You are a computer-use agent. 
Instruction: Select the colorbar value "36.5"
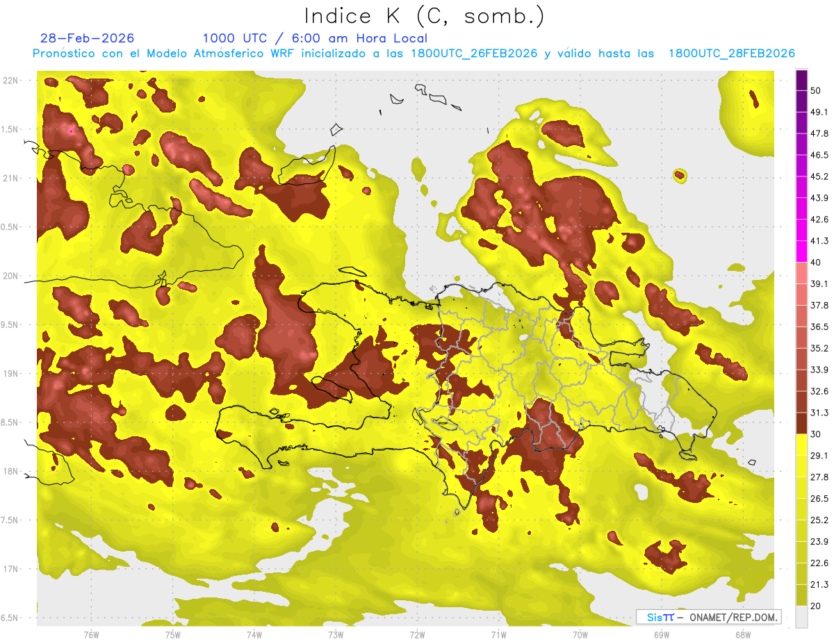pos(819,327)
